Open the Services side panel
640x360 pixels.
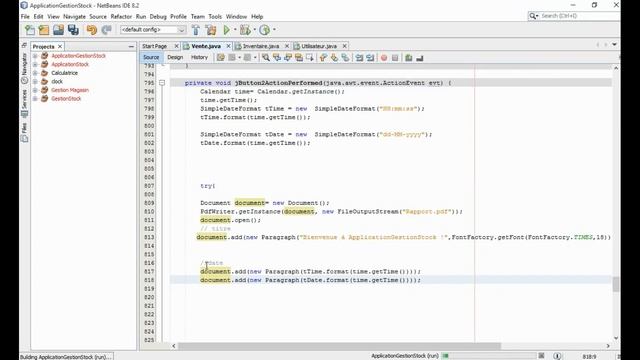(24, 103)
